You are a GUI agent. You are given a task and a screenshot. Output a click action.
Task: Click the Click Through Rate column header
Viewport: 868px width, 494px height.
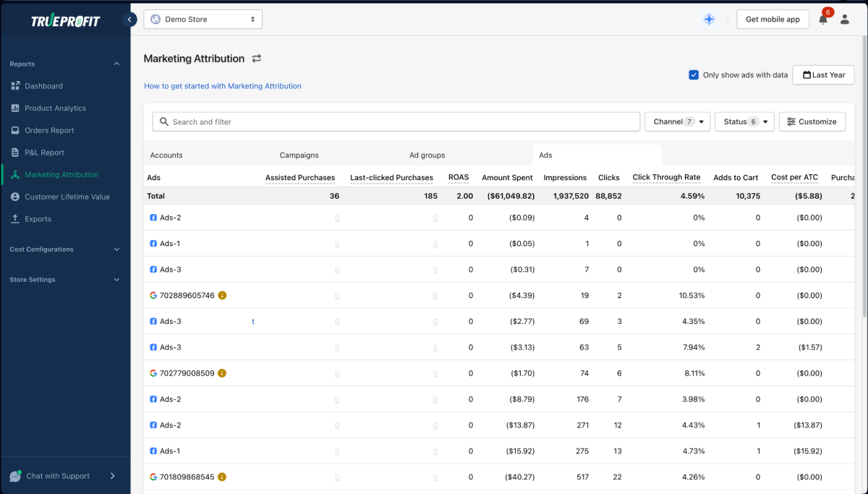[666, 177]
